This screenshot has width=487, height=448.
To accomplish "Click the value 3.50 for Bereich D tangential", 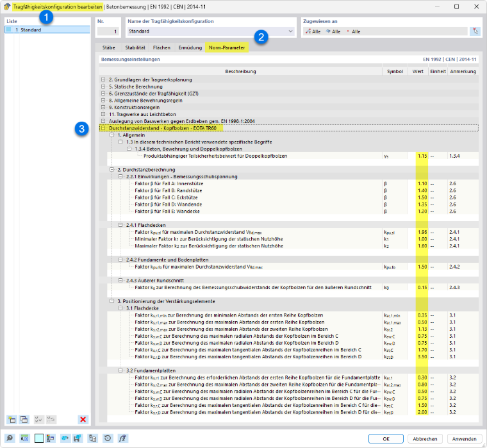I will click(422, 356).
